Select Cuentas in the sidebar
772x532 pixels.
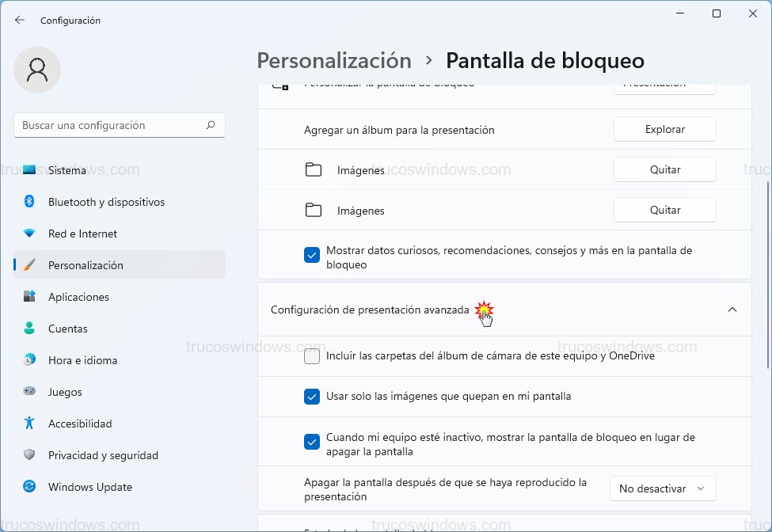[68, 329]
